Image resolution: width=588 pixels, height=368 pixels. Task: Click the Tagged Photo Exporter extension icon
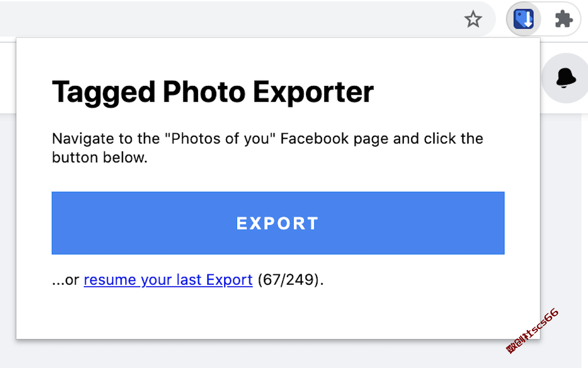(x=524, y=19)
